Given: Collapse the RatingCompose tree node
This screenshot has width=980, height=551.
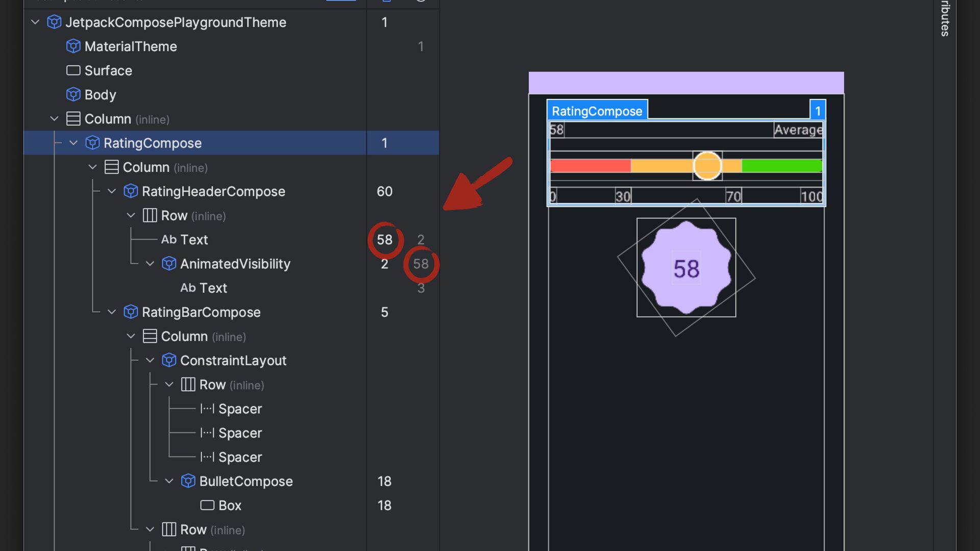Looking at the screenshot, I should [73, 143].
